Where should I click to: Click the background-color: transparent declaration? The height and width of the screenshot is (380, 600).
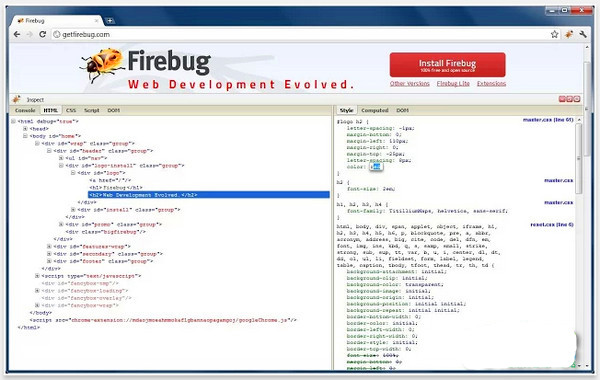point(395,284)
